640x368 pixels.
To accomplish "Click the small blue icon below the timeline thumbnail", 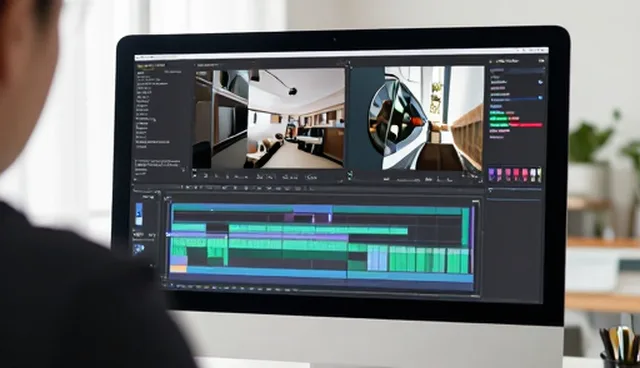I will tap(139, 248).
